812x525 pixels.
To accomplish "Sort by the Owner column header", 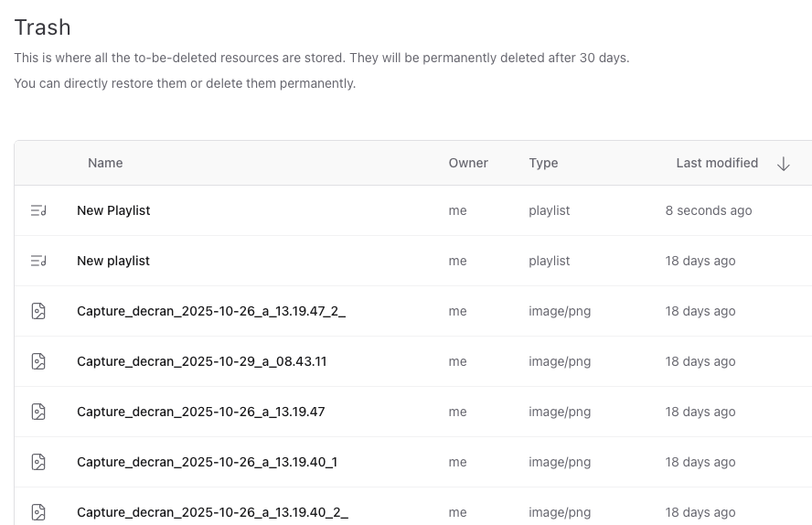I will click(x=468, y=163).
